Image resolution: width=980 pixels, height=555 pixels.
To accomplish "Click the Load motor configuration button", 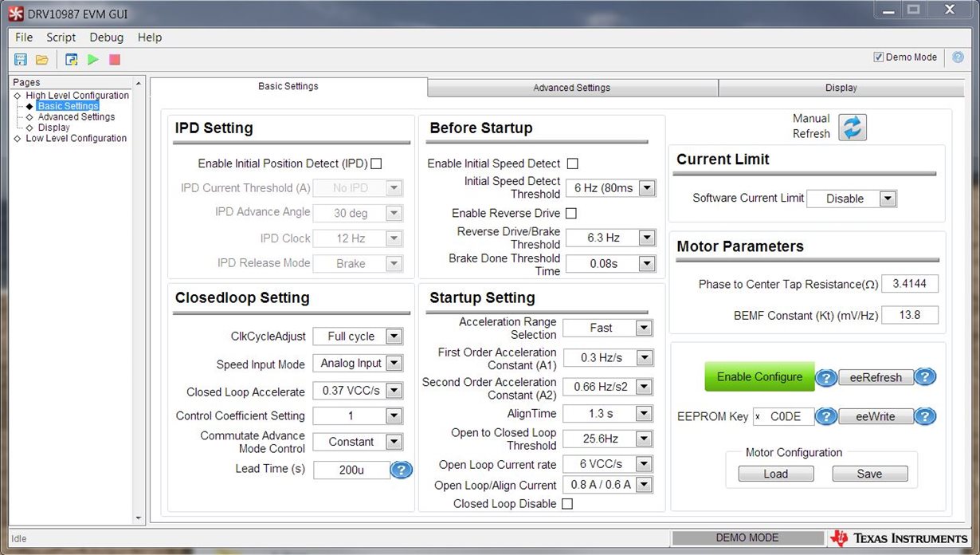I will tap(775, 474).
